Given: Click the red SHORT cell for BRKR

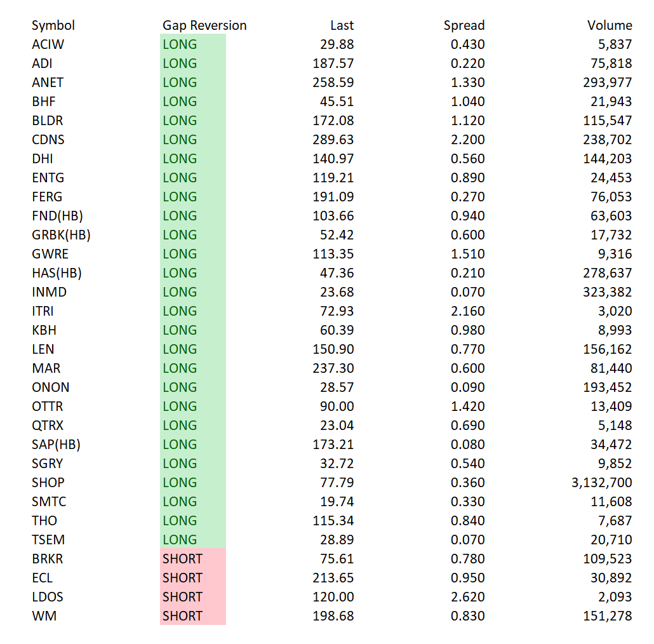Looking at the screenshot, I should (x=192, y=558).
